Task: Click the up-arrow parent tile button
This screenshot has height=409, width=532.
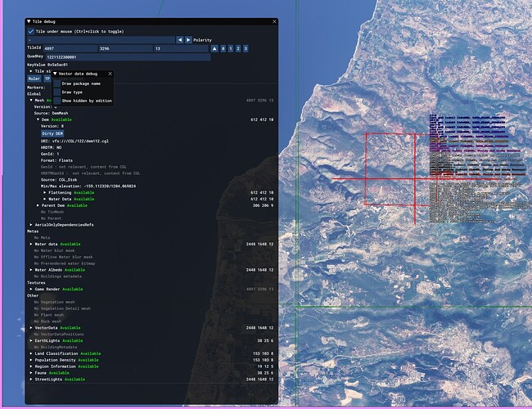Action: pos(214,48)
